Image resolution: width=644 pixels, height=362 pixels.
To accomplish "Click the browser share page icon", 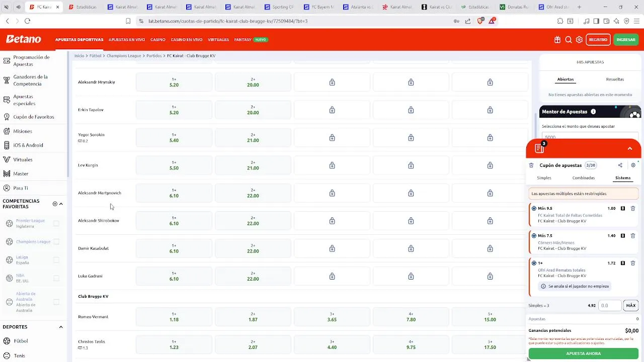I will [468, 21].
